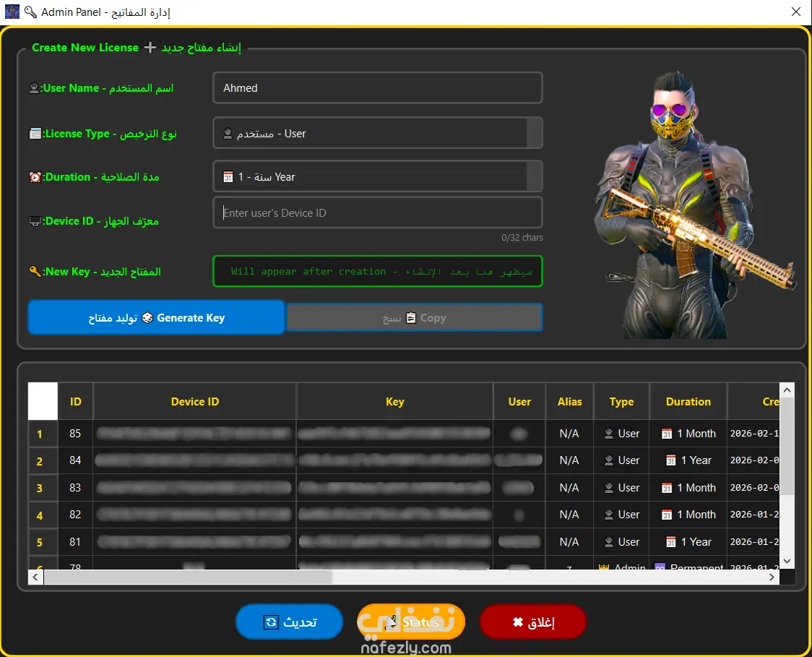Viewport: 812px width, 657px height.
Task: Click the Type column header
Action: (x=621, y=402)
